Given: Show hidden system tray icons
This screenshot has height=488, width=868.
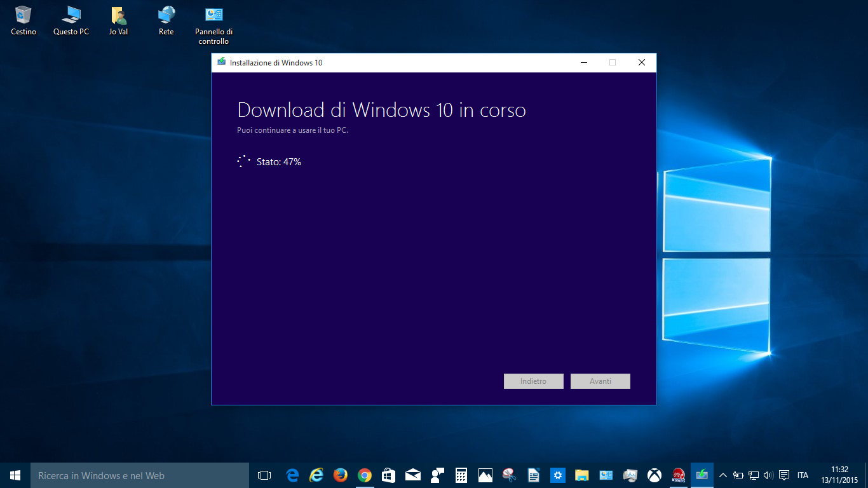Looking at the screenshot, I should point(723,475).
